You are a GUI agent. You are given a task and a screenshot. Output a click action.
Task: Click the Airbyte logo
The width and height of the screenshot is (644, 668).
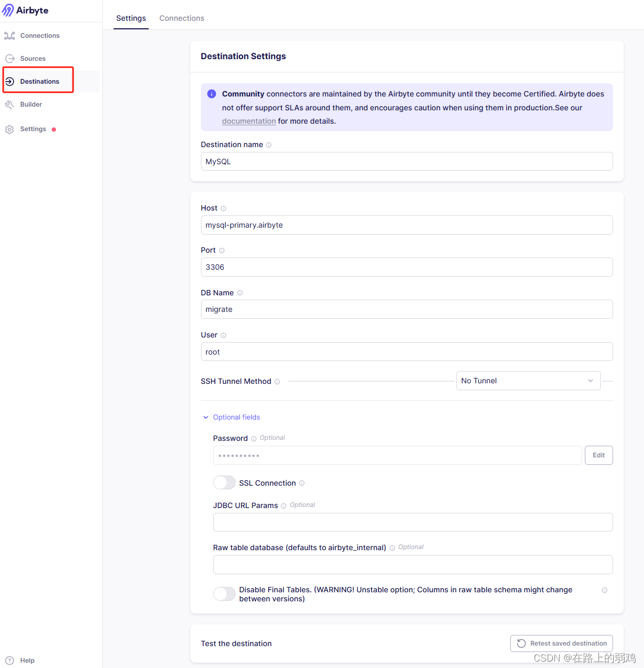26,11
